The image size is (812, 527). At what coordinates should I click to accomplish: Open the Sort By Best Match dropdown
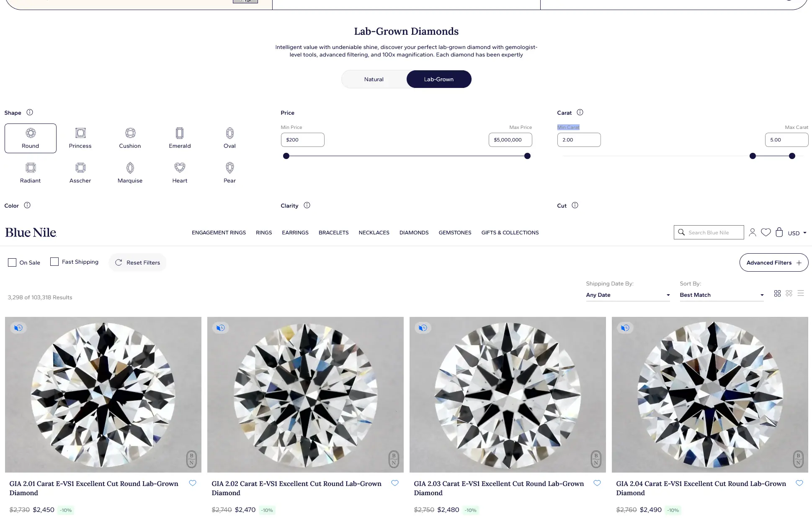(722, 295)
